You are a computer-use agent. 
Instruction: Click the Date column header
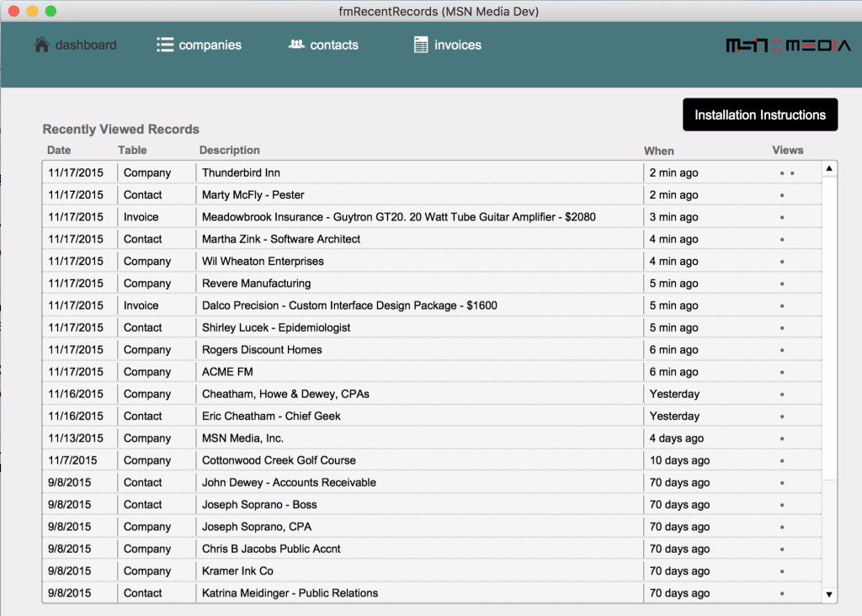(x=59, y=150)
